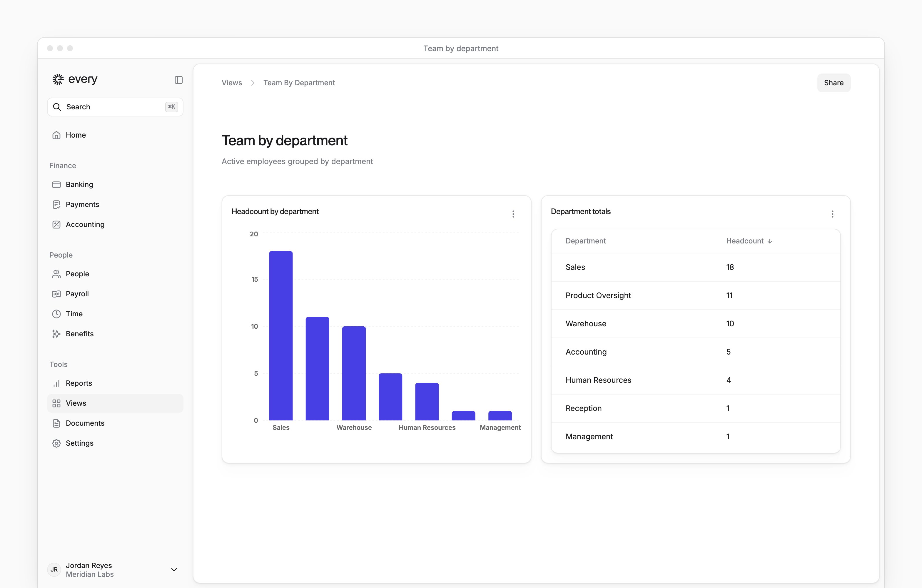Screen dimensions: 922x588
Task: Click the Home house icon
Action: (x=56, y=135)
